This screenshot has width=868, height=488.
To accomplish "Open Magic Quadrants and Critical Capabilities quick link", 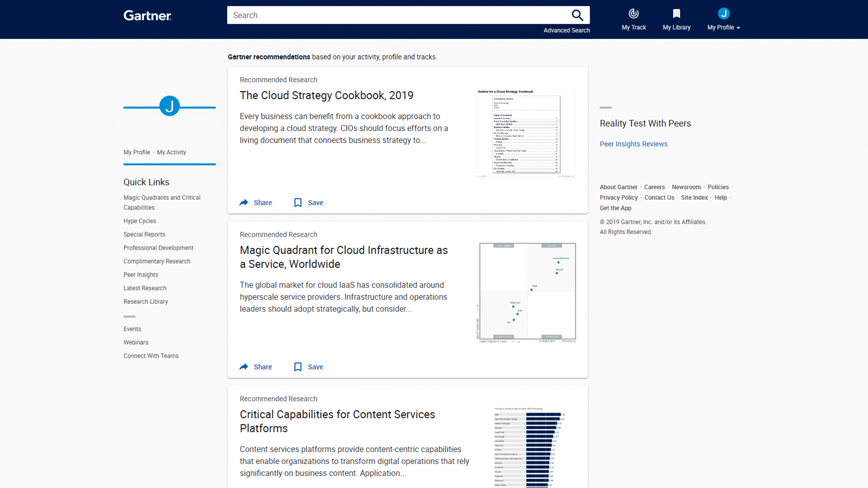I will 162,202.
